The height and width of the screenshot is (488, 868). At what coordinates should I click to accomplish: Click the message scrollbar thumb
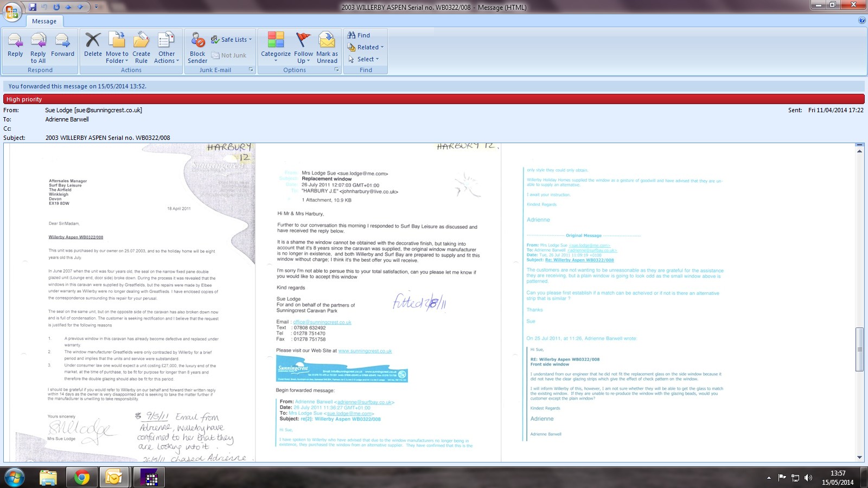(x=859, y=350)
